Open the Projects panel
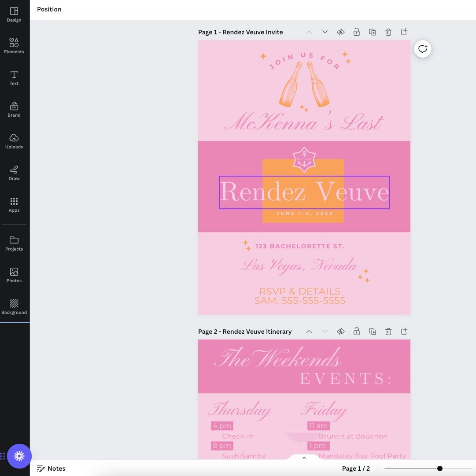Screen dimensions: 476x476 click(x=14, y=244)
